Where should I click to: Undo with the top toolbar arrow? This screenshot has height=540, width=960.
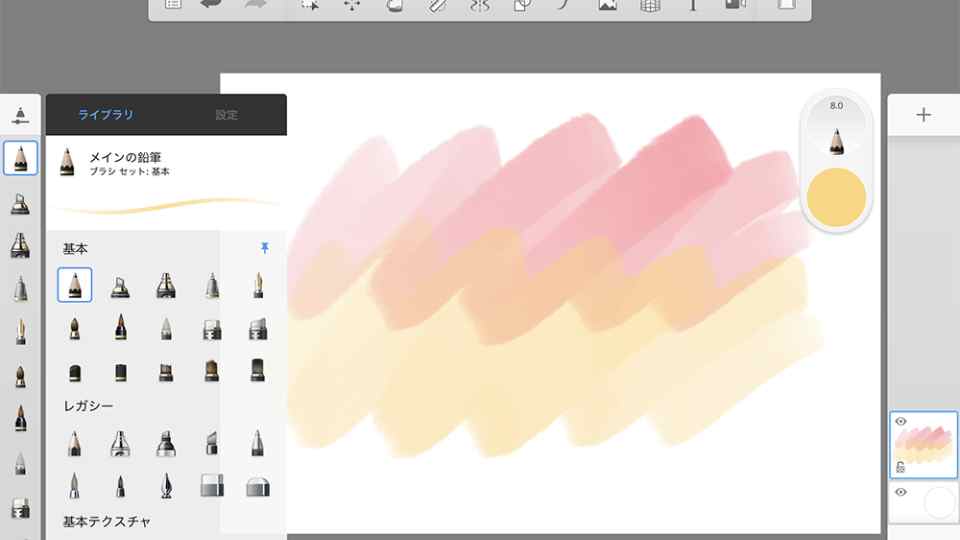pos(211,5)
